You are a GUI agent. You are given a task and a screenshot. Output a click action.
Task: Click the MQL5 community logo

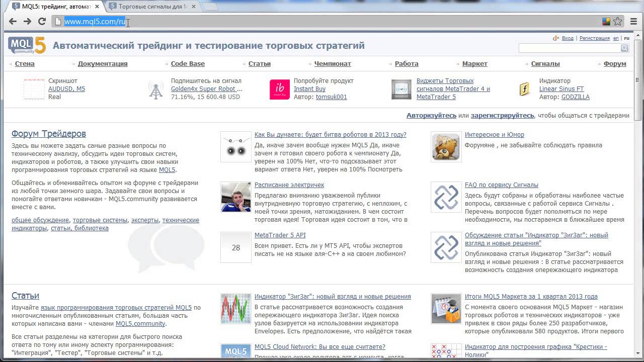27,45
